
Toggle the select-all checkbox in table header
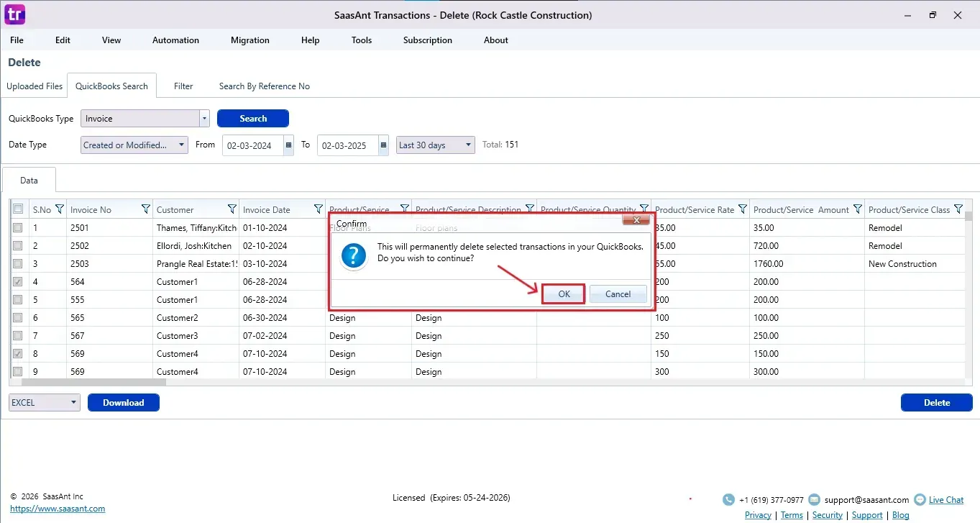click(18, 209)
